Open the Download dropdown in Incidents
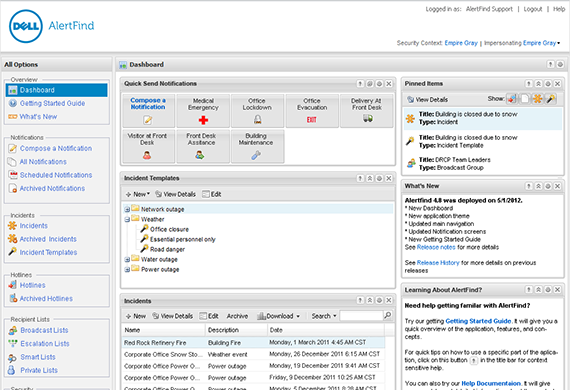 (279, 316)
